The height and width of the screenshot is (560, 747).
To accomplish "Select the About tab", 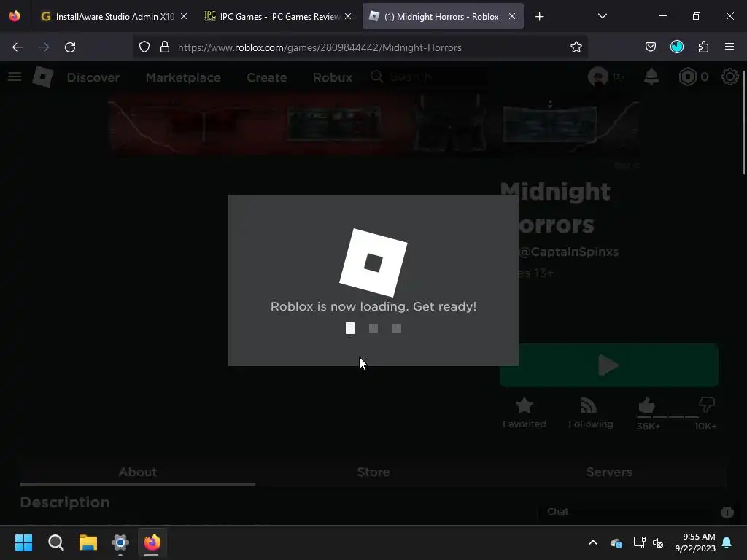I will (138, 472).
